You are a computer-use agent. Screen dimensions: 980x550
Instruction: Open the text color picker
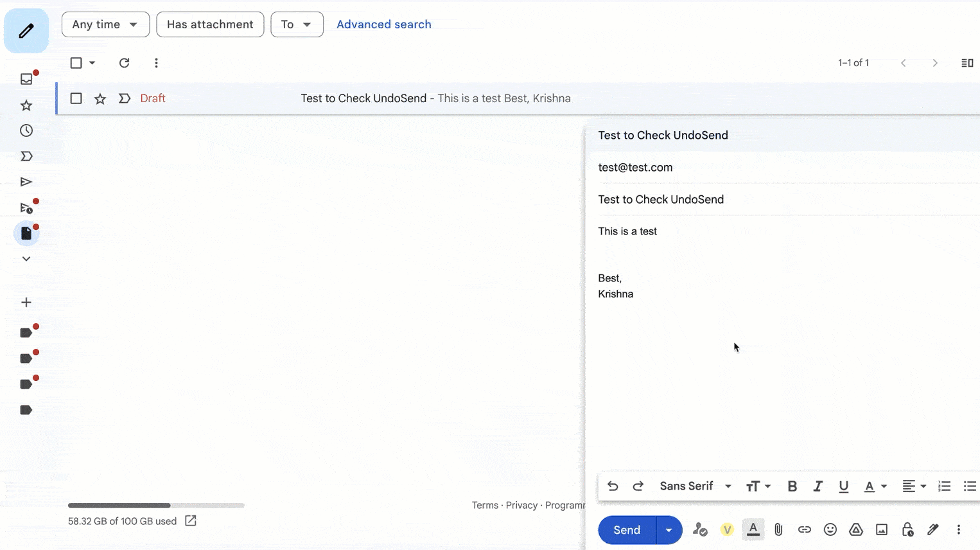[875, 486]
